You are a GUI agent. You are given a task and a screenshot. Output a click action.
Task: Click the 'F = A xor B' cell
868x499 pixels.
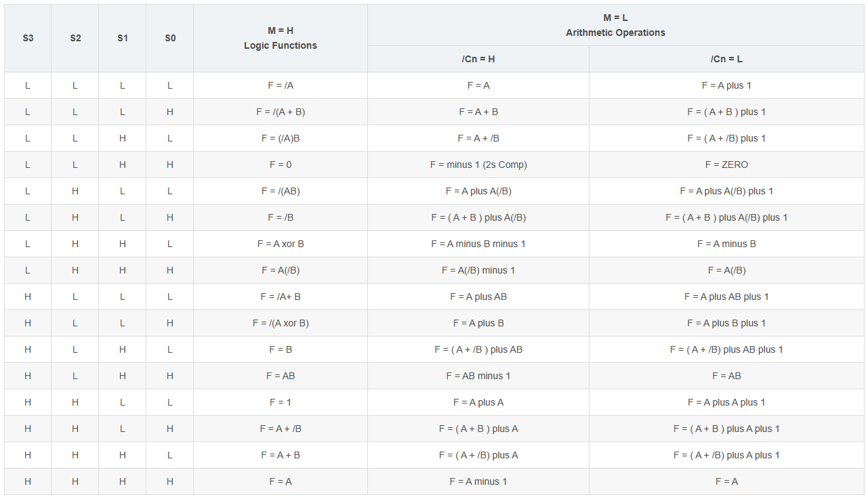(x=281, y=244)
